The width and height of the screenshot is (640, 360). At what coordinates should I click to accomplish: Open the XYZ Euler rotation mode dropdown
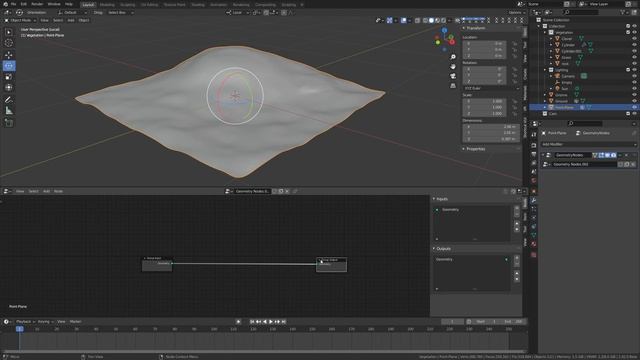coord(491,88)
